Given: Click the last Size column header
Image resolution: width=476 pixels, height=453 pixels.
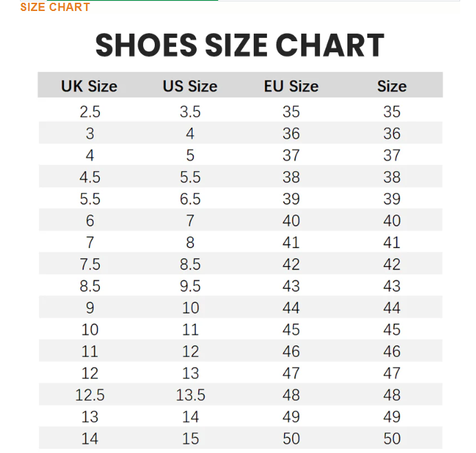Looking at the screenshot, I should click(x=391, y=87).
